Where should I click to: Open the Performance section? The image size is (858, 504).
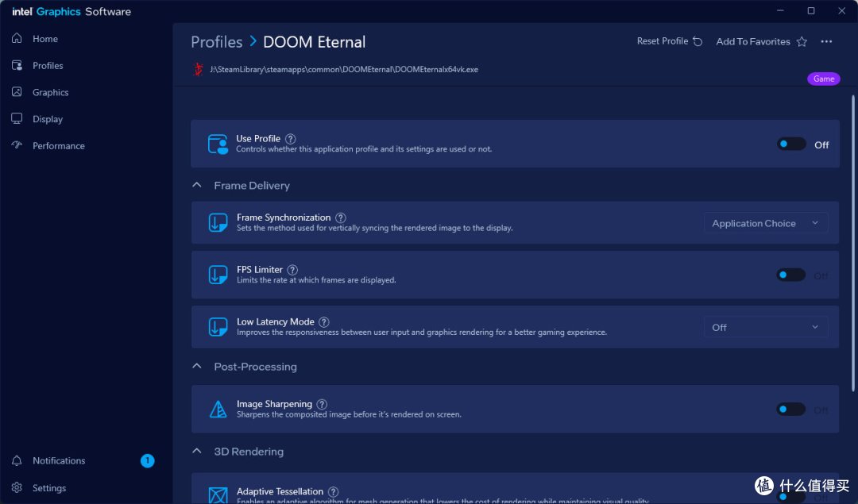point(59,146)
